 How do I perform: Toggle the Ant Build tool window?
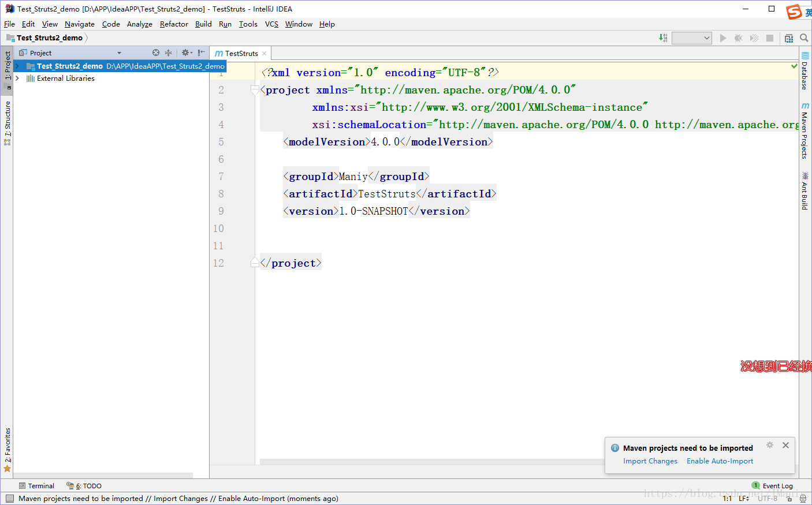[x=805, y=191]
